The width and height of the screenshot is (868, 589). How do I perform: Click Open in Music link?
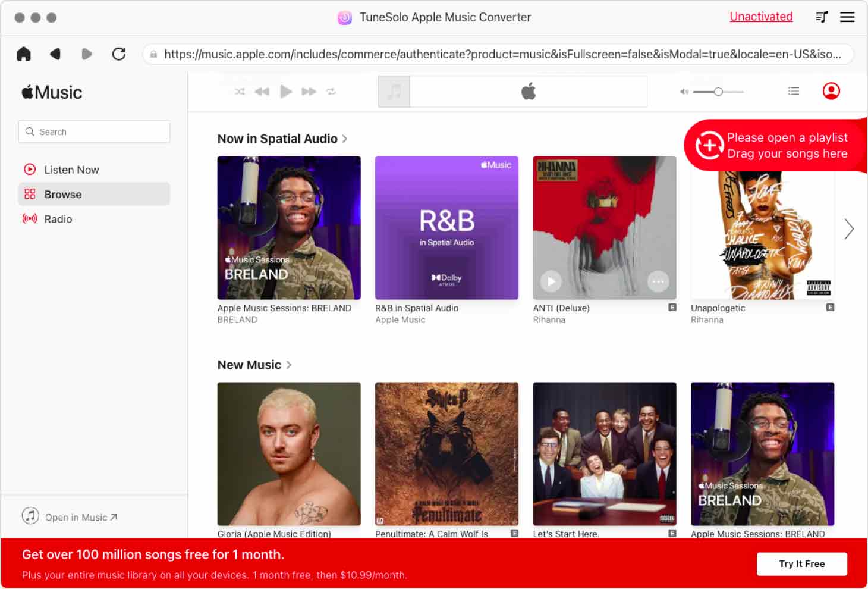click(x=70, y=516)
